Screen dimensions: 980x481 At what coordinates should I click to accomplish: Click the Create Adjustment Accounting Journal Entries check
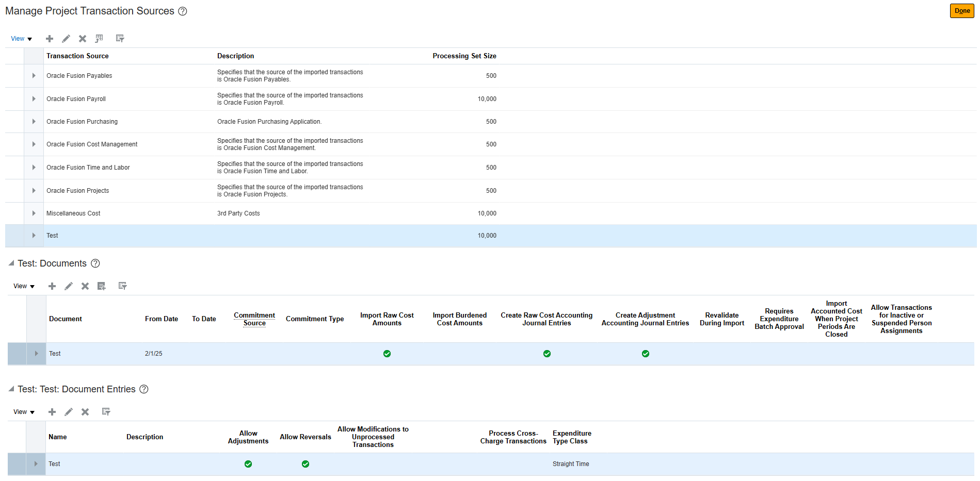[646, 354]
